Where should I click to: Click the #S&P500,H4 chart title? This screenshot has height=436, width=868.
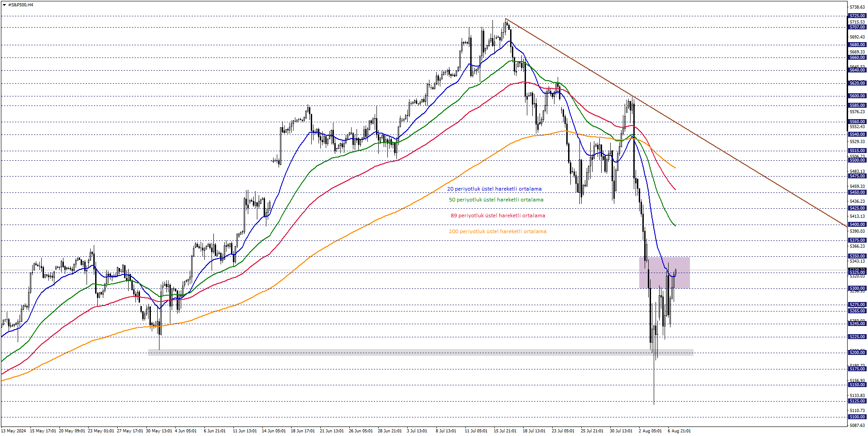[x=21, y=5]
